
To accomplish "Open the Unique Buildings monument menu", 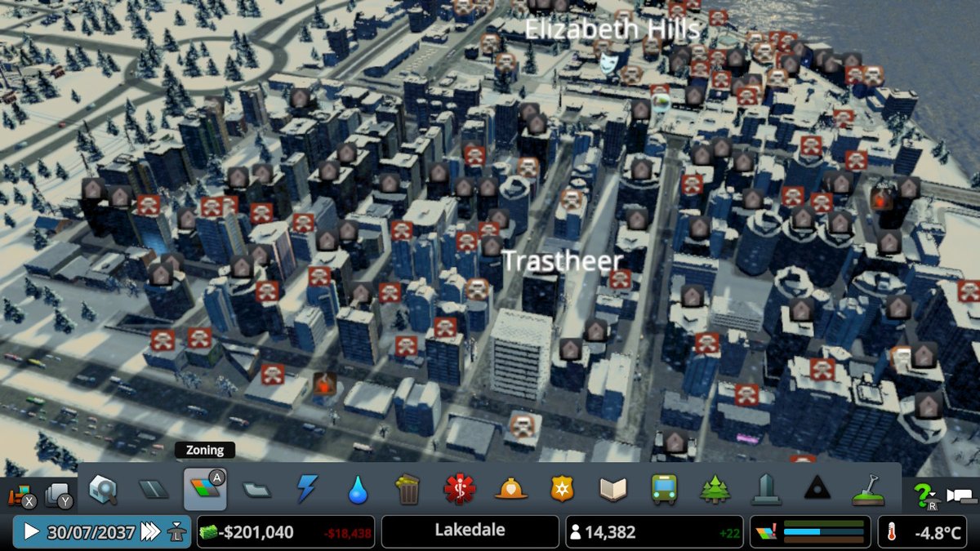I will point(765,489).
